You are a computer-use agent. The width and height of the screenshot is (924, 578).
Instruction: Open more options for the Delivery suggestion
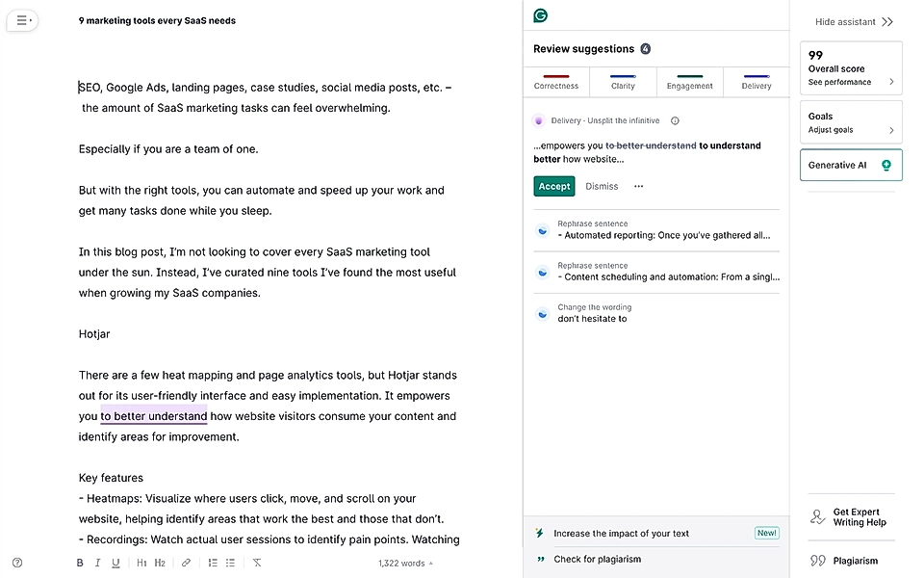[638, 186]
